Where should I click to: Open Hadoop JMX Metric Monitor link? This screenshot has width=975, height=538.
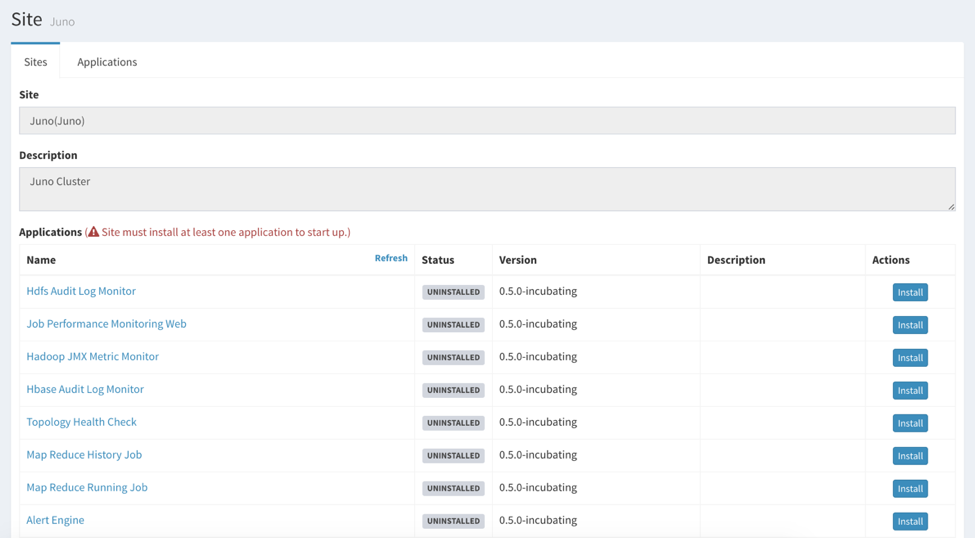(92, 356)
